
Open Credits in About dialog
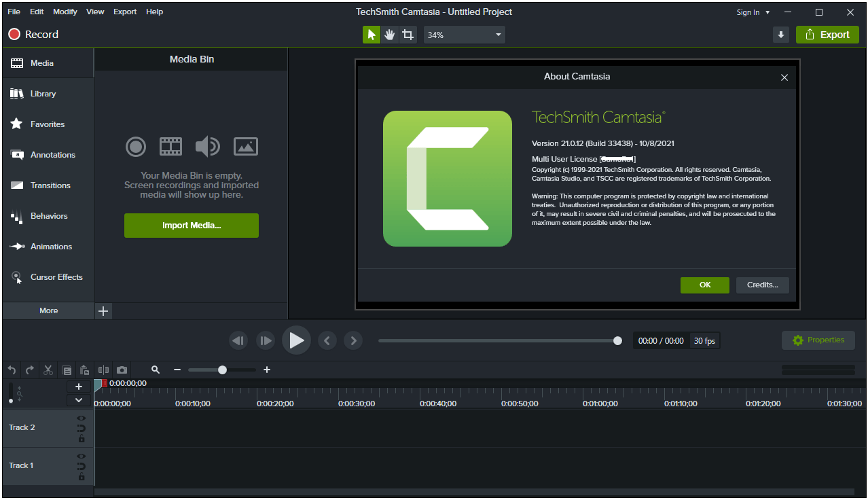(763, 285)
